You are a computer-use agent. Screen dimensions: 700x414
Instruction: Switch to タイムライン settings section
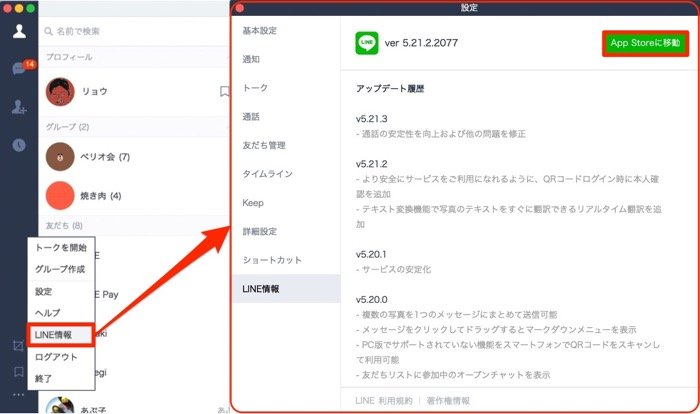click(286, 174)
